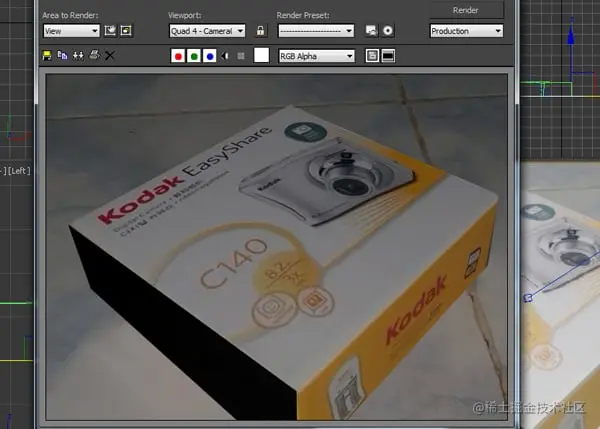Open the Render Setup icon
Image resolution: width=600 pixels, height=429 pixels.
point(371,31)
